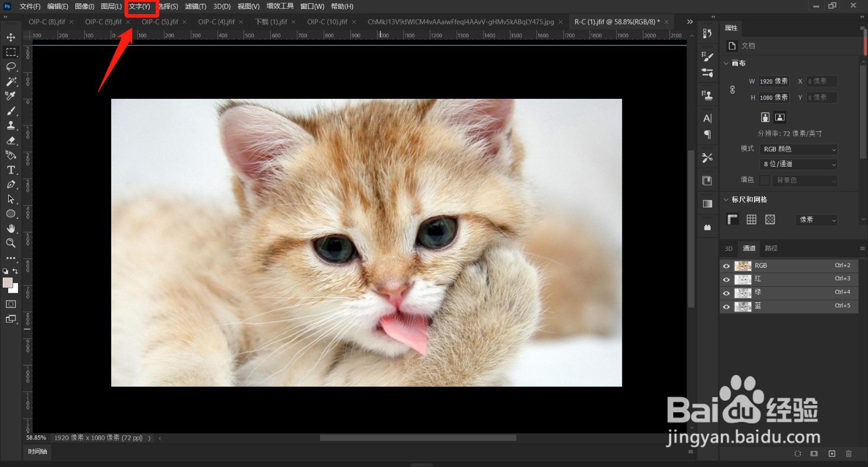Select the Pen tool

pos(11,185)
